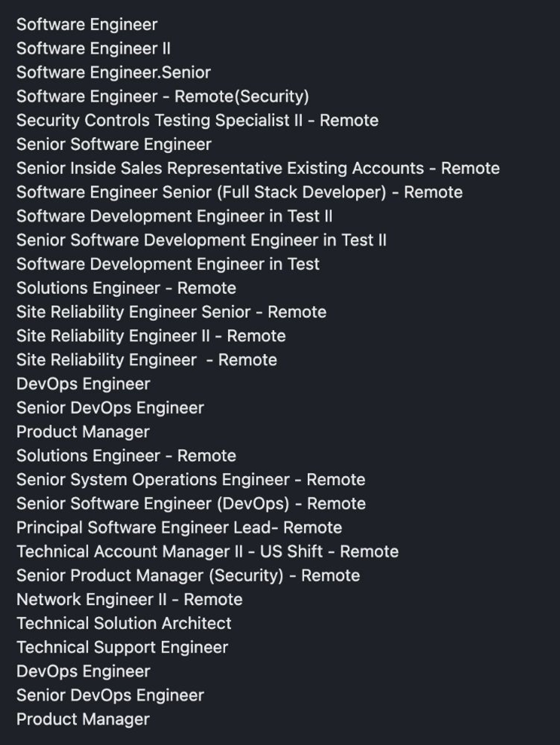Open "Principal Software Engineer Lead- Remote" entry
This screenshot has width=560, height=745.
[x=179, y=528]
